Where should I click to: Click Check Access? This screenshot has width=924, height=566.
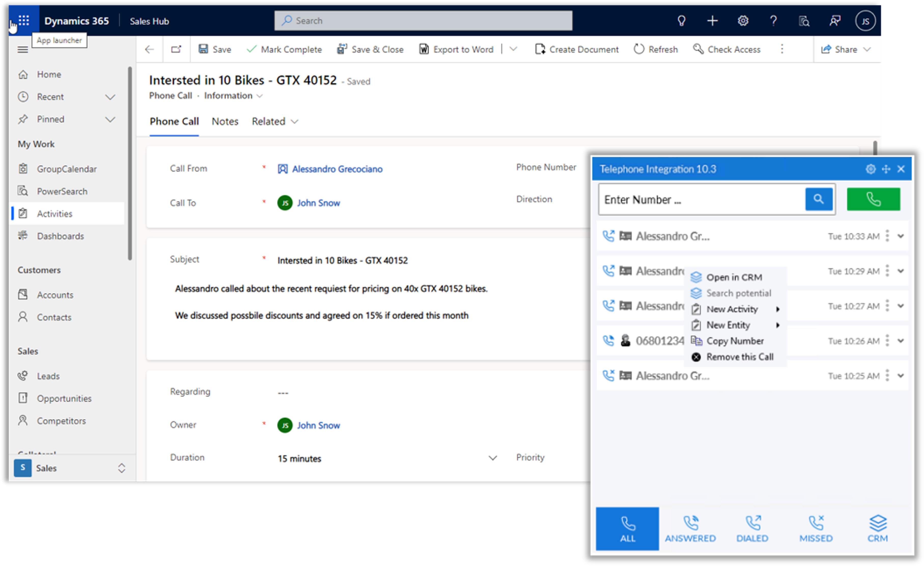pos(726,49)
